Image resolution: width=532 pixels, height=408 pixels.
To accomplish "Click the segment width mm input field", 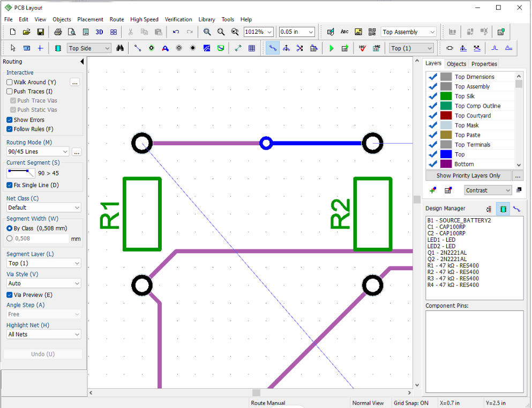I will (x=41, y=239).
